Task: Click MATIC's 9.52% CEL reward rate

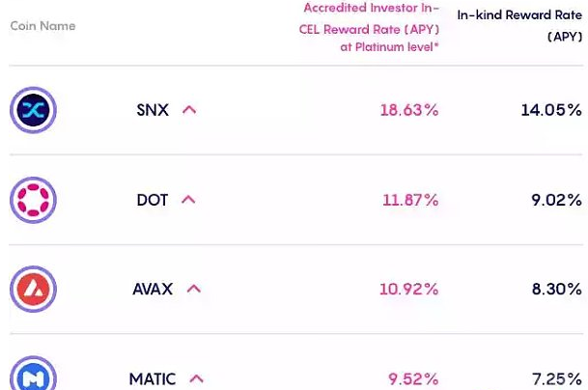Action: pyautogui.click(x=413, y=379)
